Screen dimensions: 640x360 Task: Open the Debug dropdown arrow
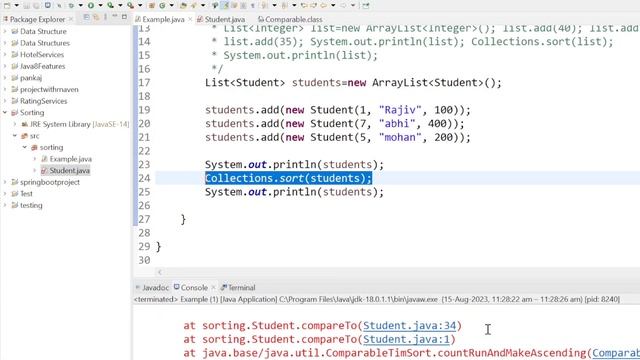tap(80, 5)
